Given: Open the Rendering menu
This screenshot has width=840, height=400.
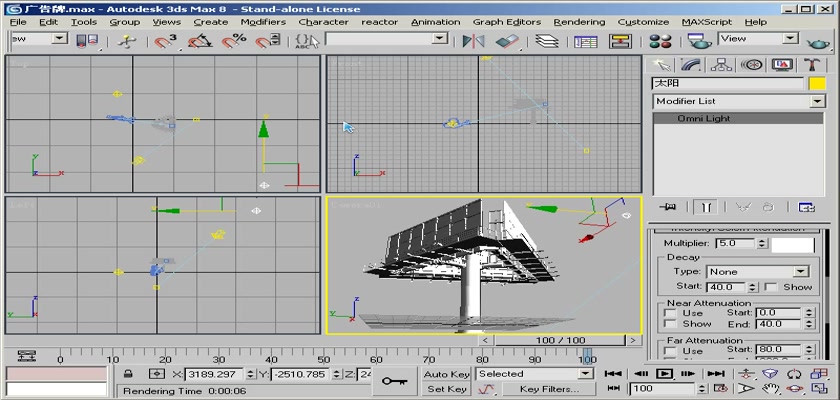Looking at the screenshot, I should point(579,21).
